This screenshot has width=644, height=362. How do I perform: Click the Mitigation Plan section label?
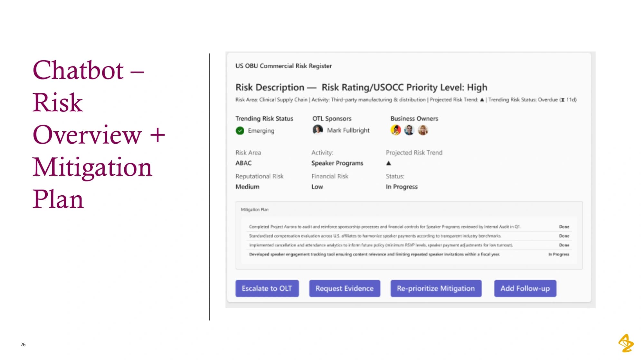point(255,209)
